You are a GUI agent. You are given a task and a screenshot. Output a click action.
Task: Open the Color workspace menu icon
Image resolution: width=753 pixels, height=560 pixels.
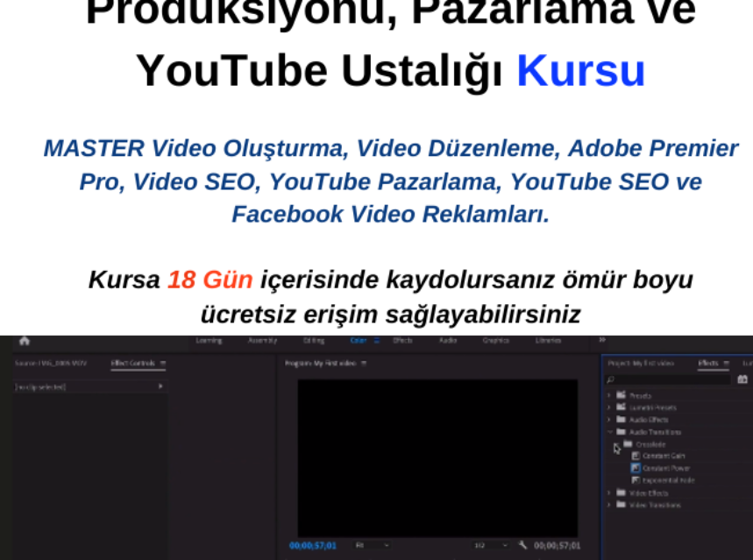tap(377, 341)
